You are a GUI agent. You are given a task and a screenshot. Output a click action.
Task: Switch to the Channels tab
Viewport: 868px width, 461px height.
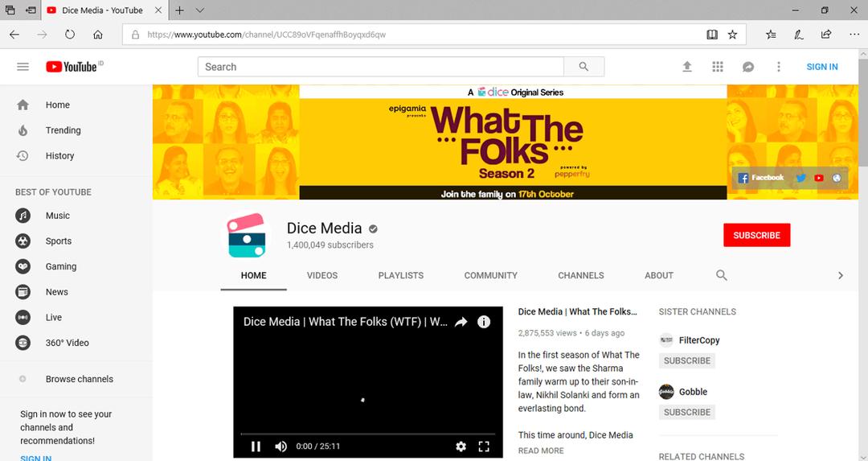581,275
